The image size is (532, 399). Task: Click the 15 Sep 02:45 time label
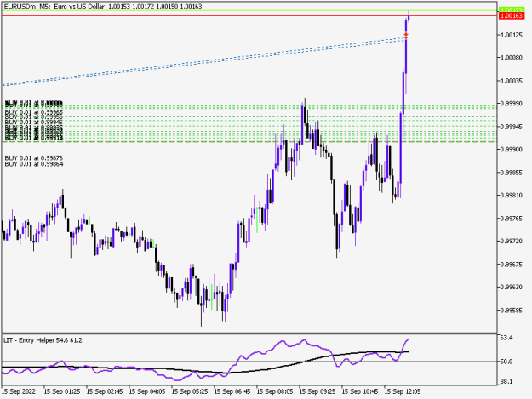(x=105, y=391)
